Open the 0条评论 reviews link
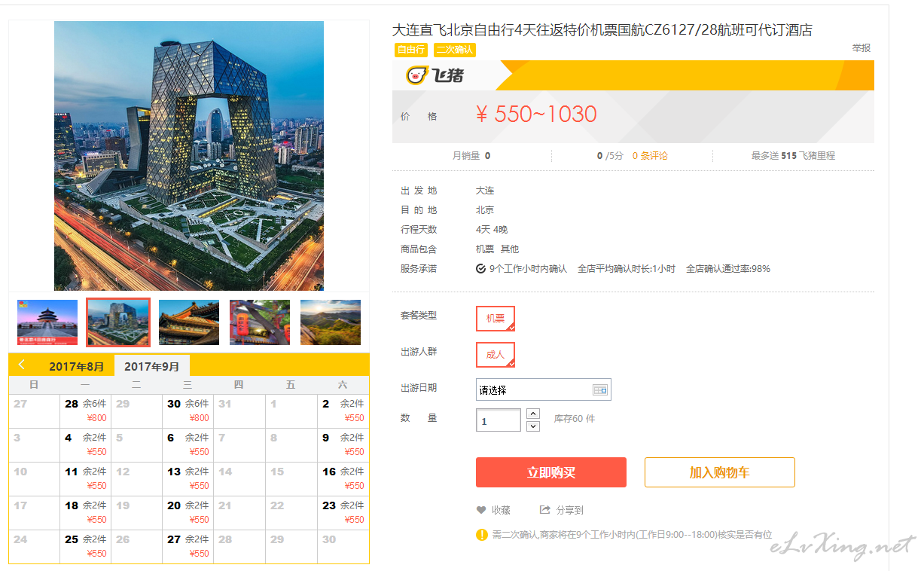Image resolution: width=924 pixels, height=571 pixels. [649, 156]
